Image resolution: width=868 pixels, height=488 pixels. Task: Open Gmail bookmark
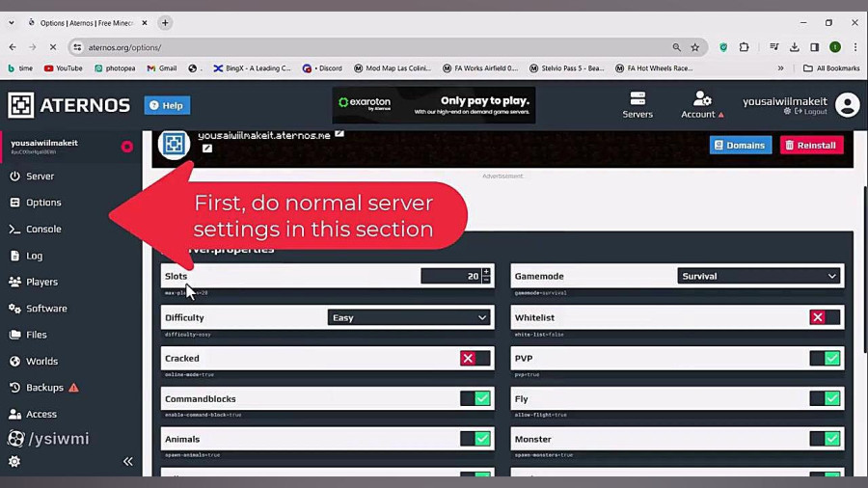pos(162,68)
